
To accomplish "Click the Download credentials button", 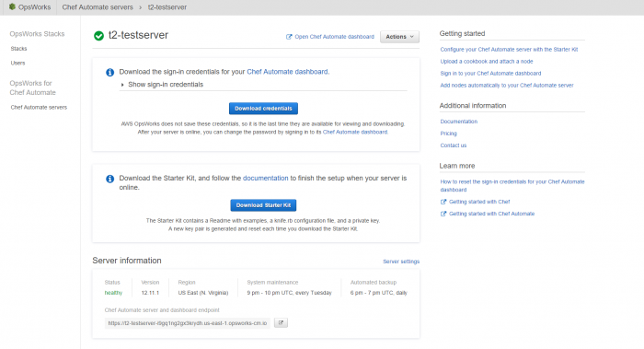I will (263, 108).
